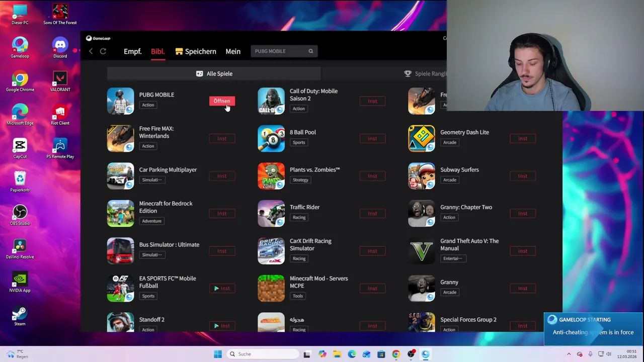
Task: Click play-install for EA SPORTS FC Mobile
Action: tap(222, 288)
